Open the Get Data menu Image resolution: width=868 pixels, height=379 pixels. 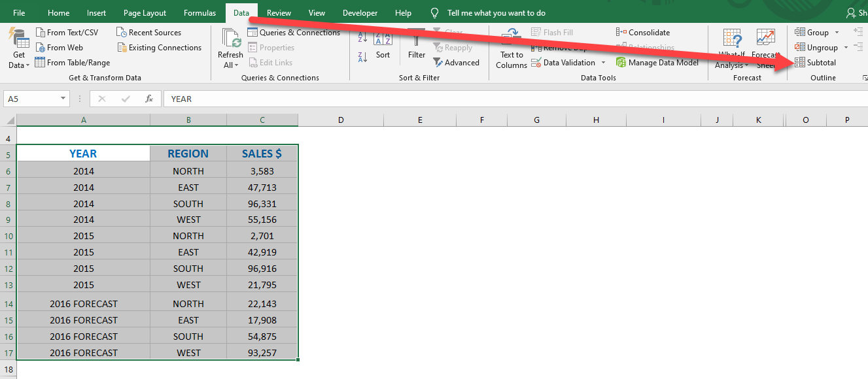pos(18,49)
